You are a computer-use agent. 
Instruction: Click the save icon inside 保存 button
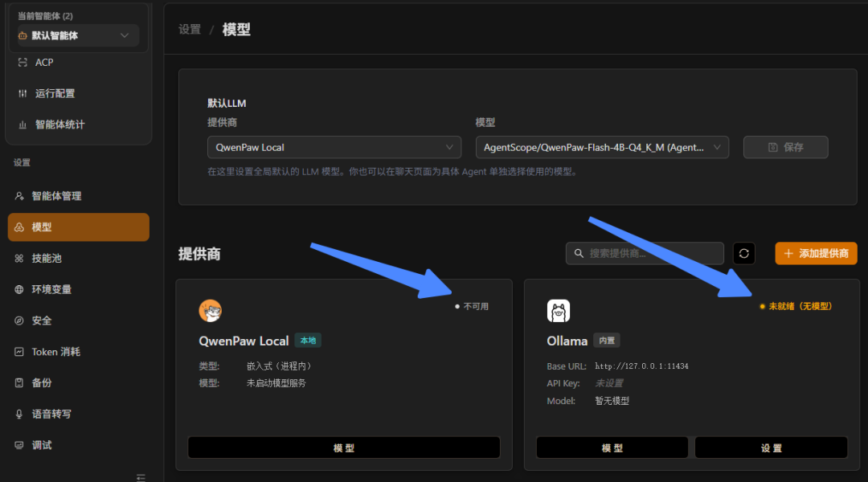pos(773,147)
